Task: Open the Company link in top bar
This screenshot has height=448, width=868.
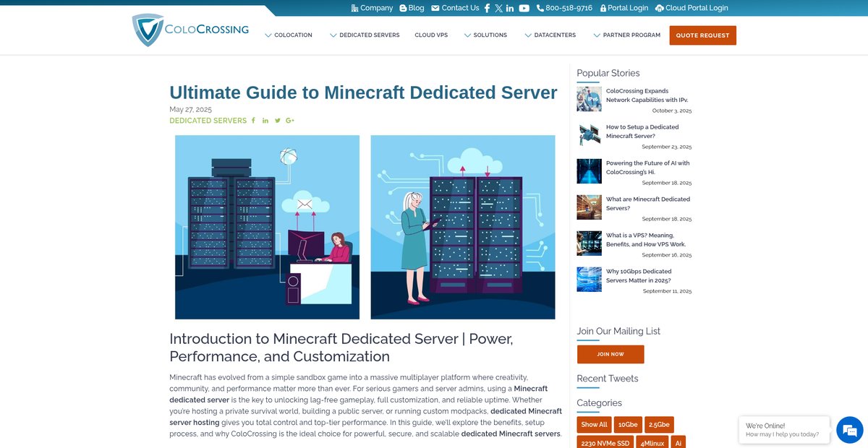Action: pyautogui.click(x=372, y=8)
